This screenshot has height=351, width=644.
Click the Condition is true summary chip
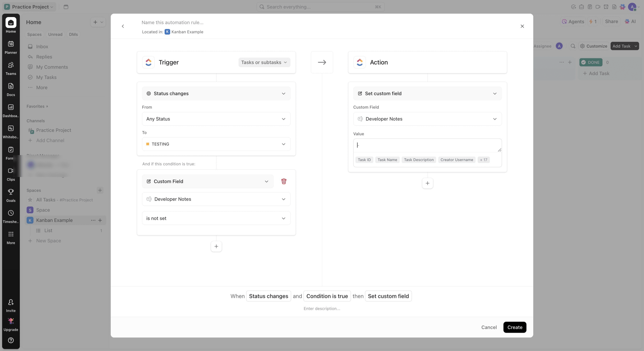pyautogui.click(x=327, y=296)
